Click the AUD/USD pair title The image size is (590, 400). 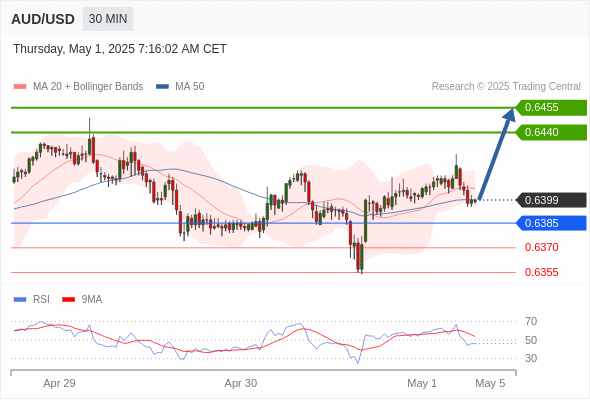[x=43, y=19]
